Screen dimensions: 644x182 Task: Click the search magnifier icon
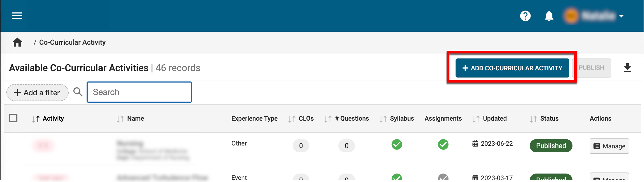coord(78,92)
